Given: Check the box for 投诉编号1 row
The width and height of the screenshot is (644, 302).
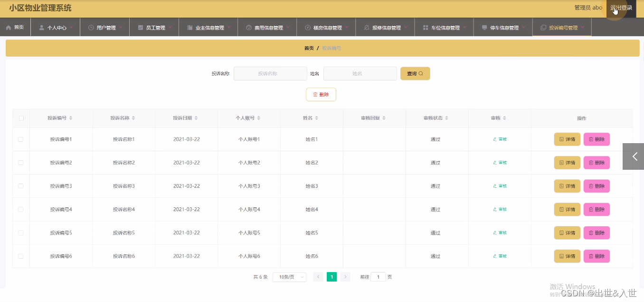Looking at the screenshot, I should point(21,139).
